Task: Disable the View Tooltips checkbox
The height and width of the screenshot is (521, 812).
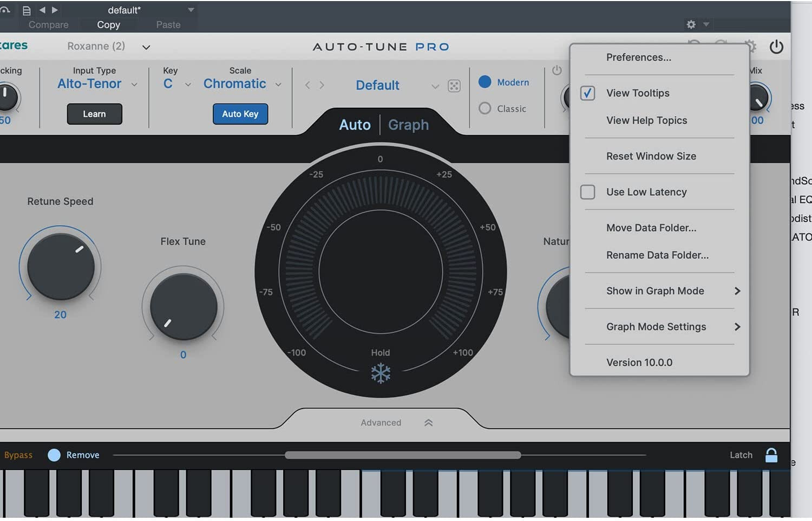Action: [x=588, y=93]
